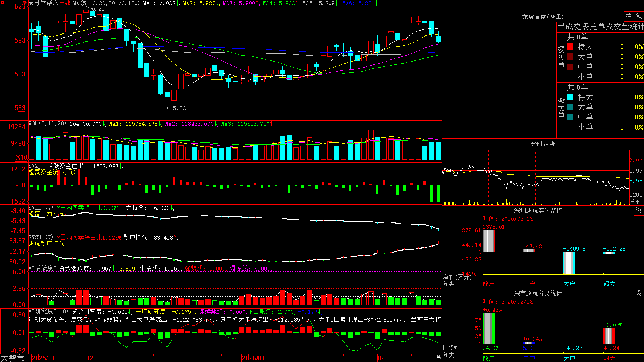The width and height of the screenshot is (644, 362).
Task: Click the 柱 (bar) view button
Action: pyautogui.click(x=629, y=16)
